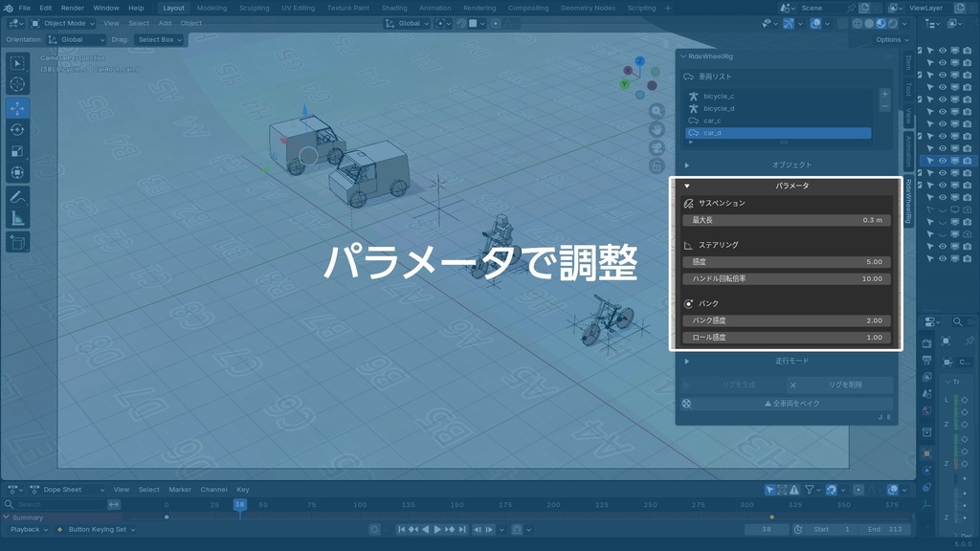
Task: Collapse the パラメータ panel section
Action: [x=686, y=186]
